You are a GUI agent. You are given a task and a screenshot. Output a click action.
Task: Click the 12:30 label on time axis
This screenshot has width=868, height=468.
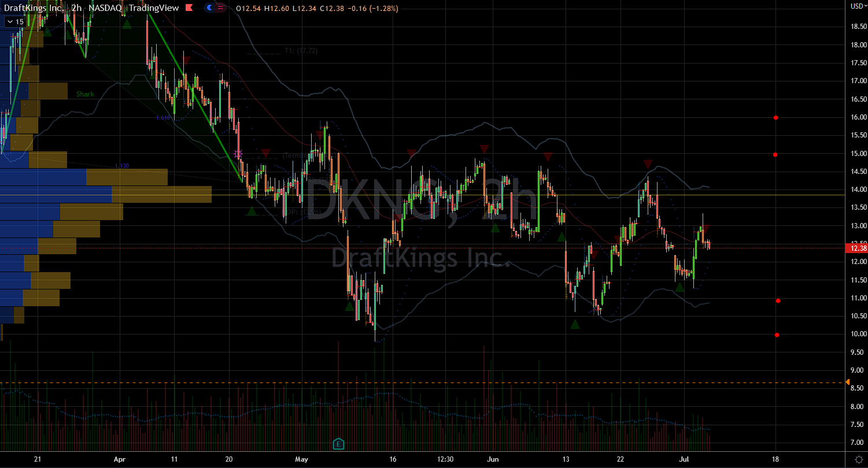[445, 459]
